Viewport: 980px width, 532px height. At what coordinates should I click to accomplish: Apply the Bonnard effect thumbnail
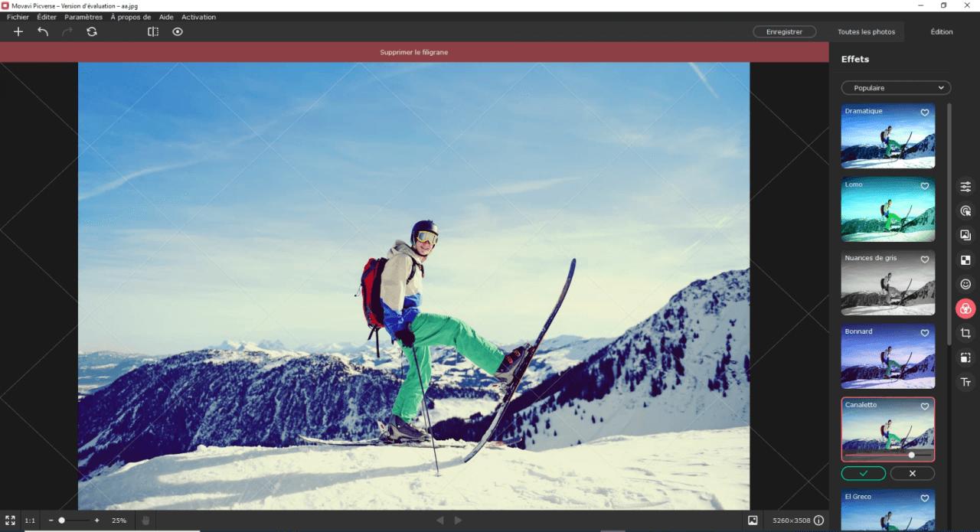(x=887, y=357)
